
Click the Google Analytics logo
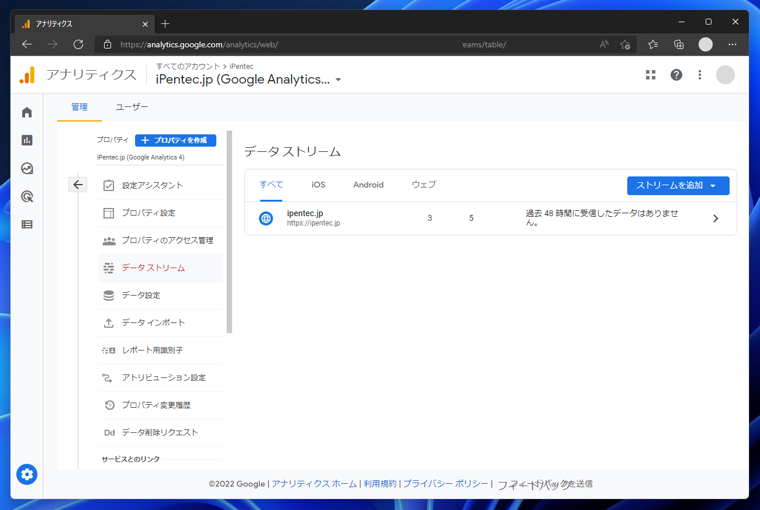(x=27, y=75)
